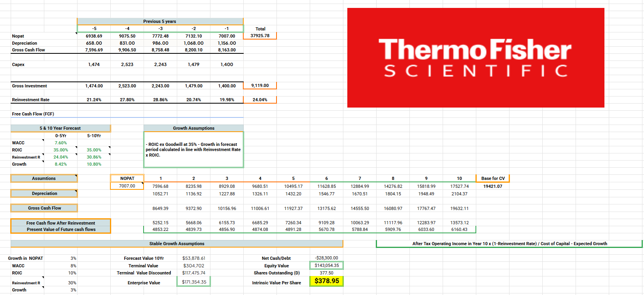Click the 'Stable Growth Assumptions' header bar

coord(177,244)
